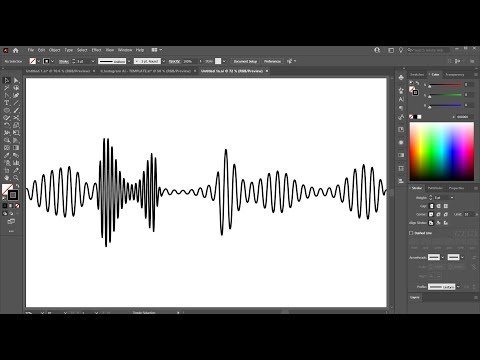
Task: Open end Arrowheads dropdown
Action: (462, 257)
